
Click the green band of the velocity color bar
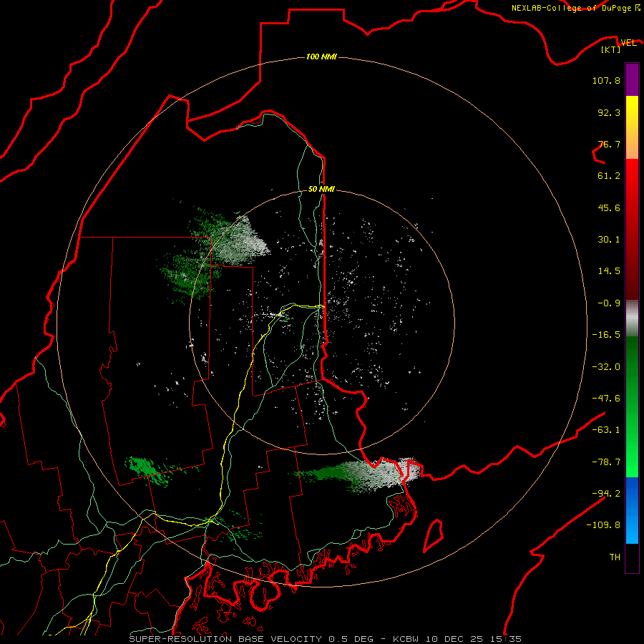(x=632, y=406)
